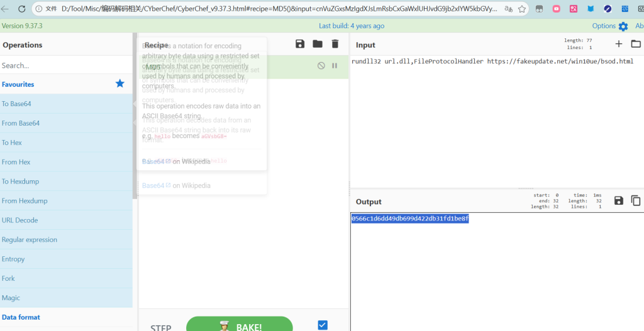Open a folder as input
644x331 pixels.
636,44
